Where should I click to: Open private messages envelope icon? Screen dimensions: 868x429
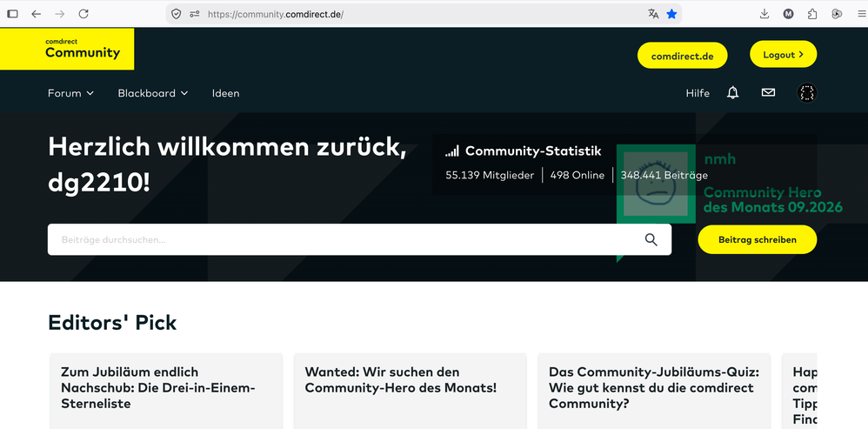click(x=768, y=93)
